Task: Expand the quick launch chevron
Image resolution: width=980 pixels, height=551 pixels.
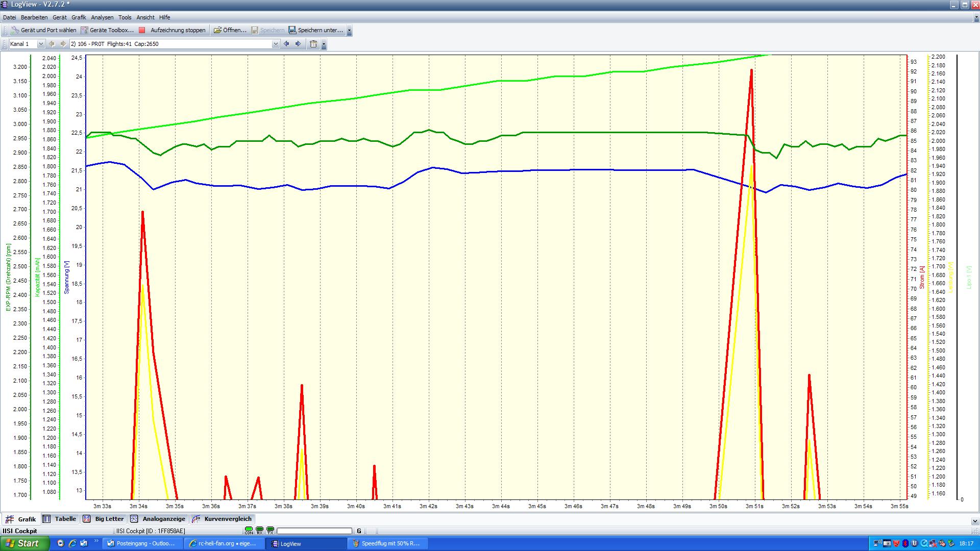Action: 96,542
